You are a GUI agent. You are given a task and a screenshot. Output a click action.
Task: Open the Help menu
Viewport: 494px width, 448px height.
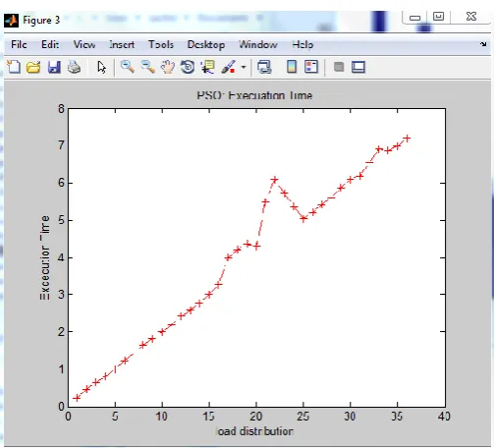click(302, 45)
